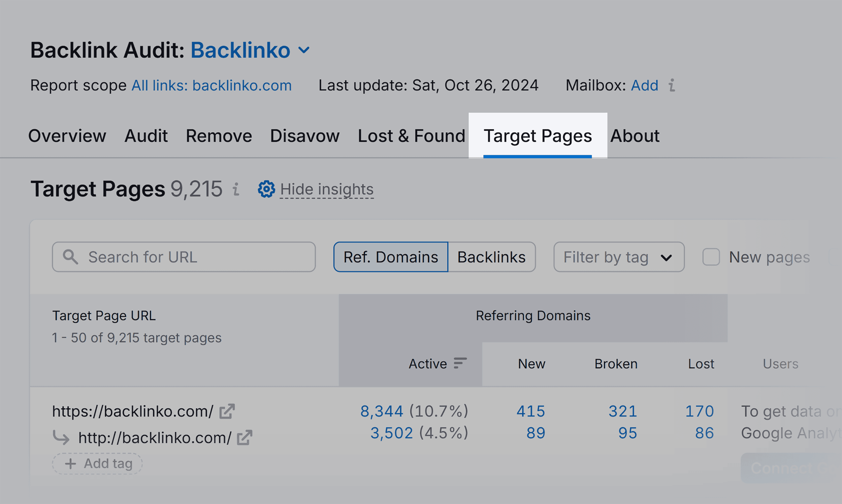Viewport: 842px width, 504px height.
Task: Click the Backlinko project name link
Action: pyautogui.click(x=240, y=50)
